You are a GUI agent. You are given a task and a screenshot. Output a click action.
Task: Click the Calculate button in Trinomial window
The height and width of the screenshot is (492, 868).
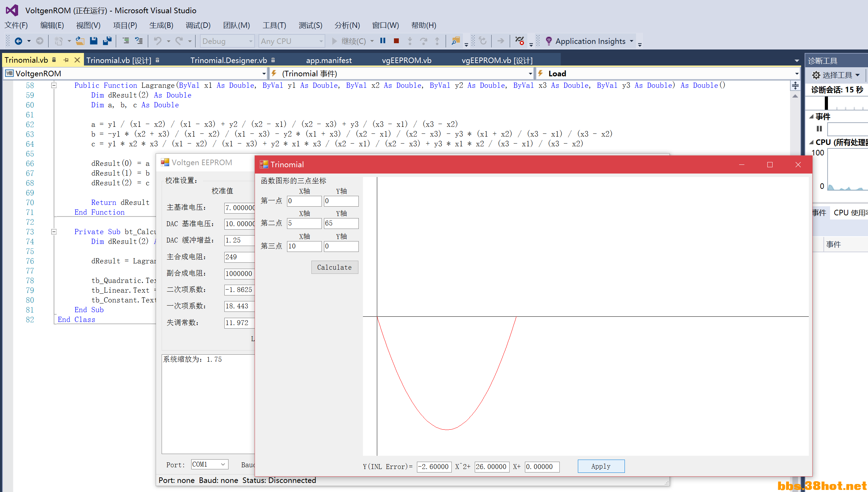click(x=334, y=267)
